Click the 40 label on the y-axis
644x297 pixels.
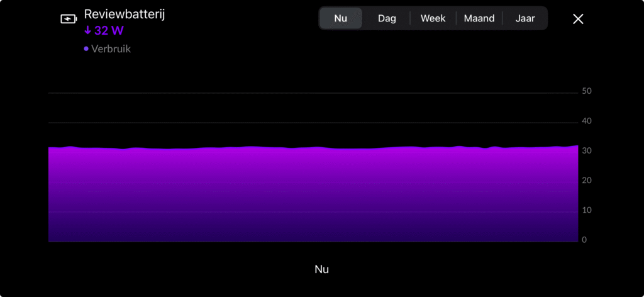tap(587, 121)
